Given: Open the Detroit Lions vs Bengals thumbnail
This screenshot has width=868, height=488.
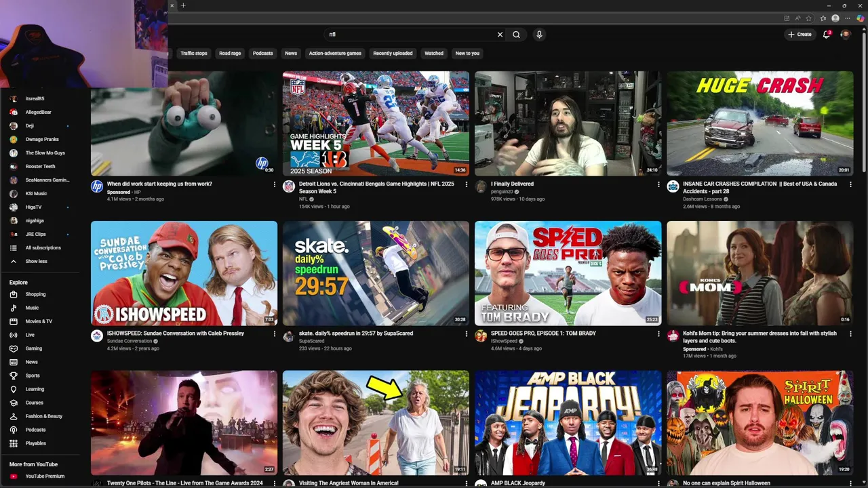Looking at the screenshot, I should coord(376,123).
